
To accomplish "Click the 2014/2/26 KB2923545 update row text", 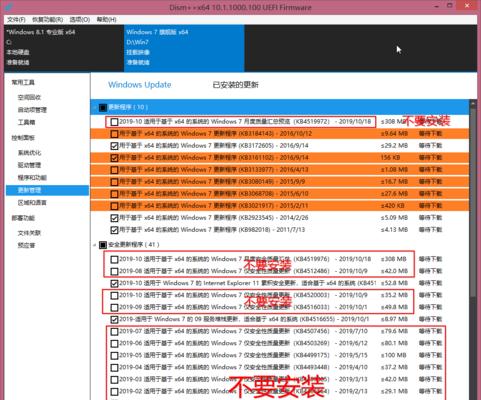I will point(213,218).
